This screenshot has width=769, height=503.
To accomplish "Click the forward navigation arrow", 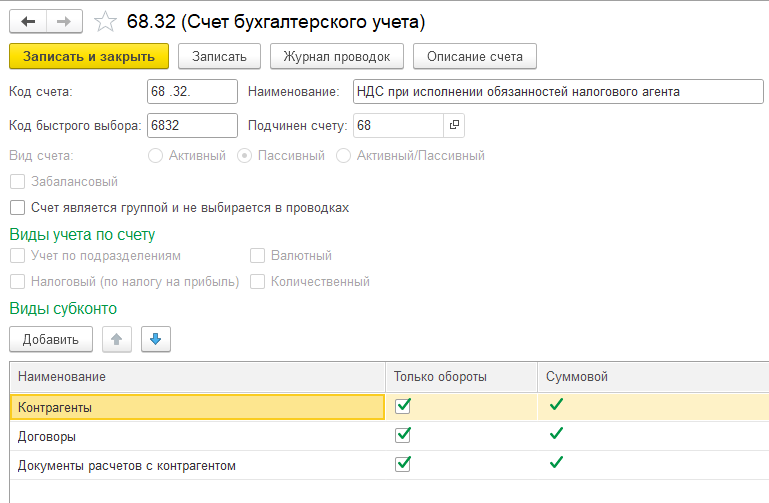I will click(63, 21).
